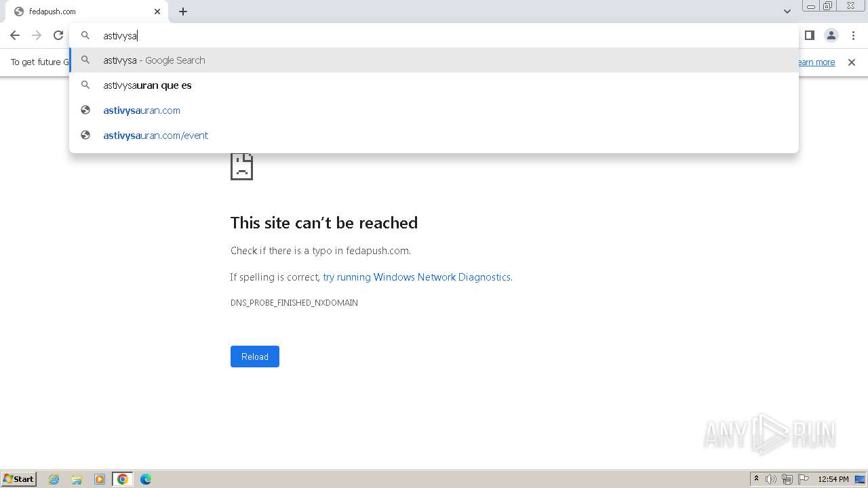Click the search icon beside astivysauran que es
Screen dimensions: 868x488
pos(85,85)
